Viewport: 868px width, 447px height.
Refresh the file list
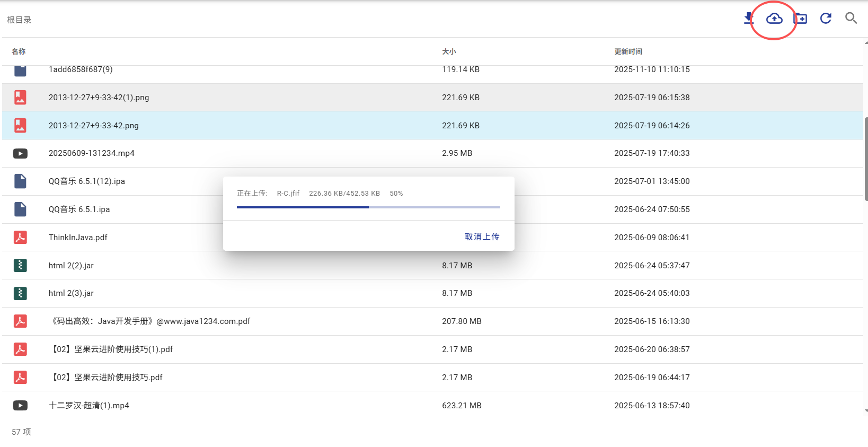pos(826,19)
